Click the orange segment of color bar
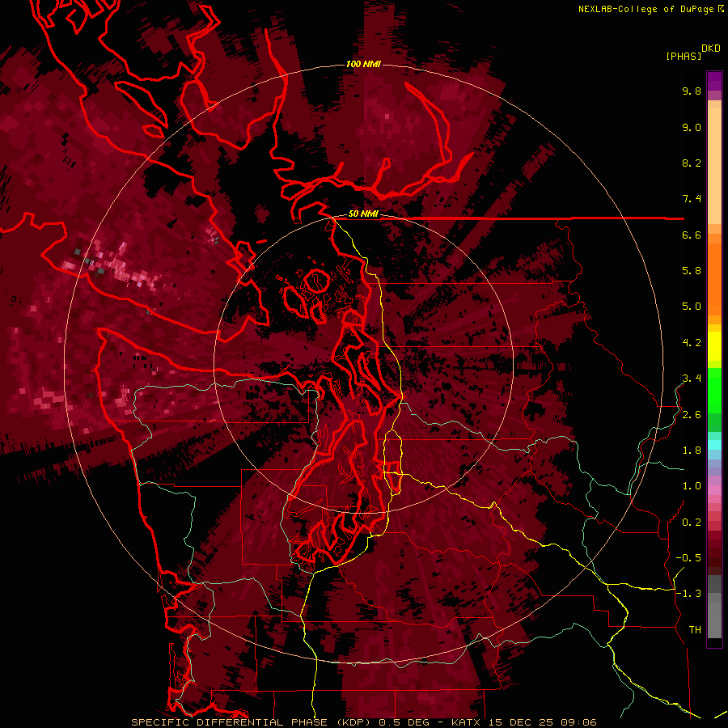728x728 pixels. point(714,279)
